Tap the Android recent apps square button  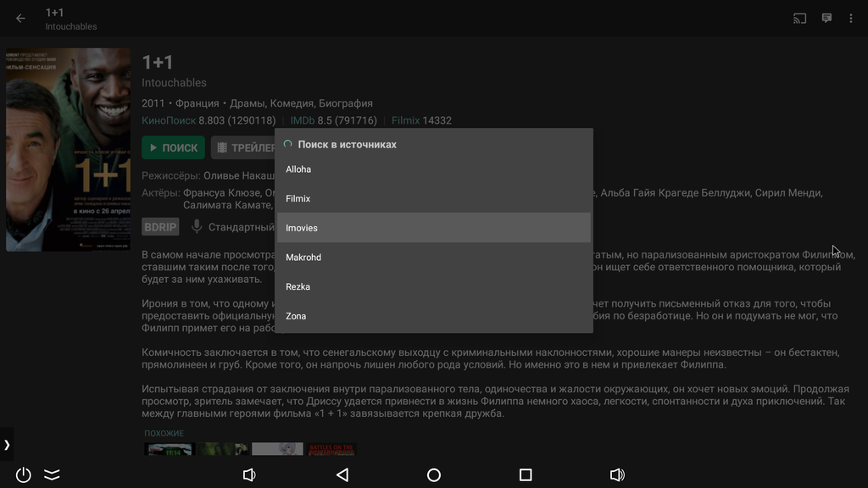click(x=526, y=474)
